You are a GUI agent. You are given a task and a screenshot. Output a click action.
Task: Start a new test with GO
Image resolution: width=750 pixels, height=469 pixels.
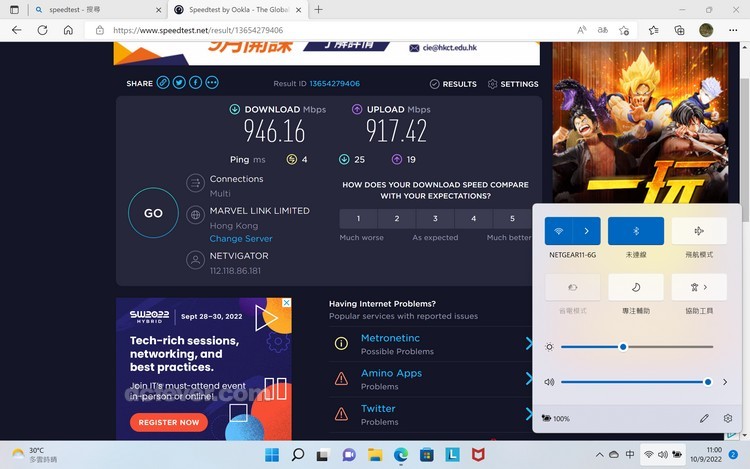pyautogui.click(x=153, y=213)
